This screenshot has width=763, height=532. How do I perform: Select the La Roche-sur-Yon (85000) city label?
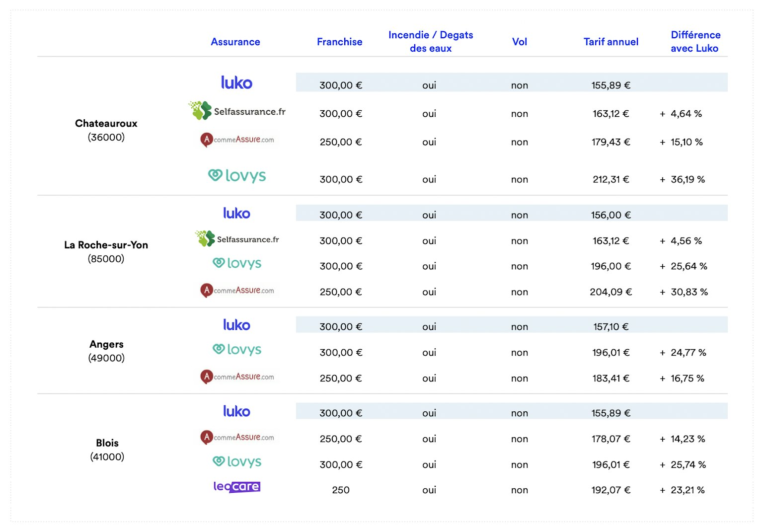[x=106, y=252]
